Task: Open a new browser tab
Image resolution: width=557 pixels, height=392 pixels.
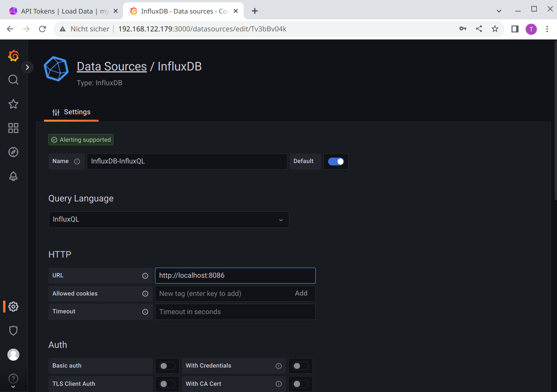Action: point(254,11)
